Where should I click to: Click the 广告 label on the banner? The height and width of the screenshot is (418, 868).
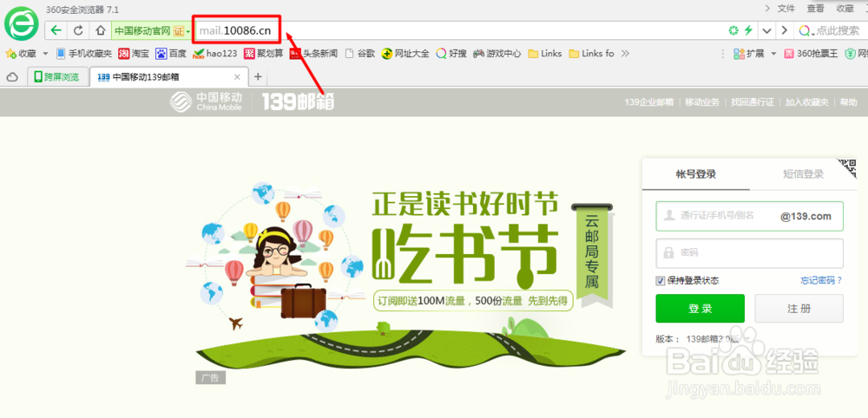coord(210,378)
